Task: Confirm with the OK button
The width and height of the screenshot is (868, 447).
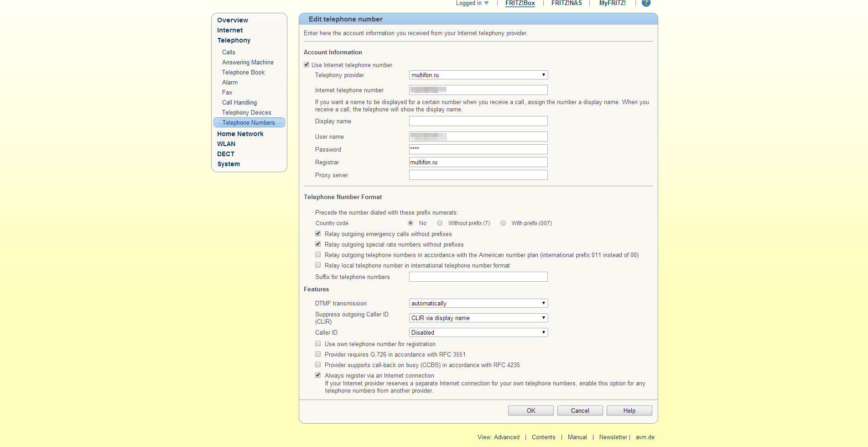Action: click(x=531, y=410)
